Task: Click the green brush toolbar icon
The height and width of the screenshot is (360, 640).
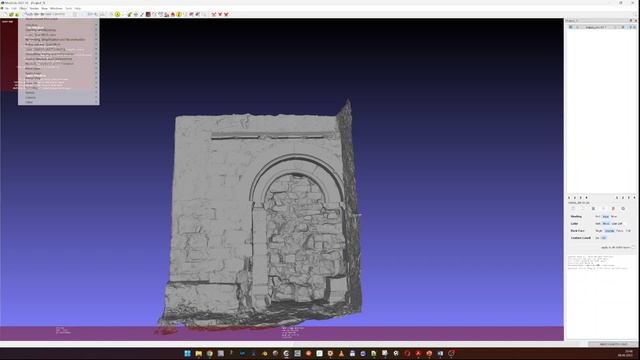Action: point(130,14)
